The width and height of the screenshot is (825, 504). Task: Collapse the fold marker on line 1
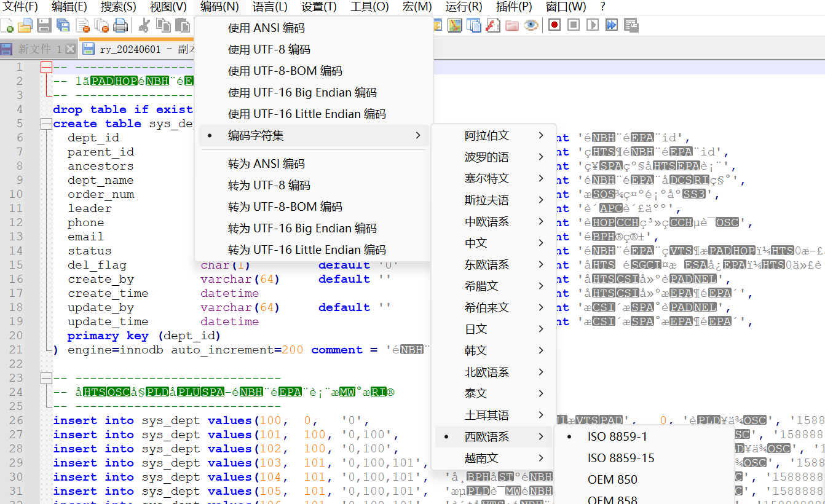point(46,67)
